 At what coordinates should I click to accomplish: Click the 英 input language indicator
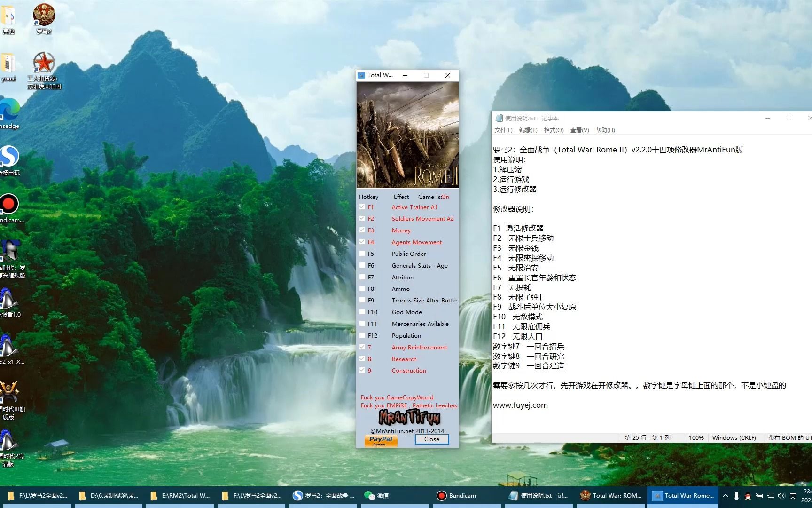(793, 496)
